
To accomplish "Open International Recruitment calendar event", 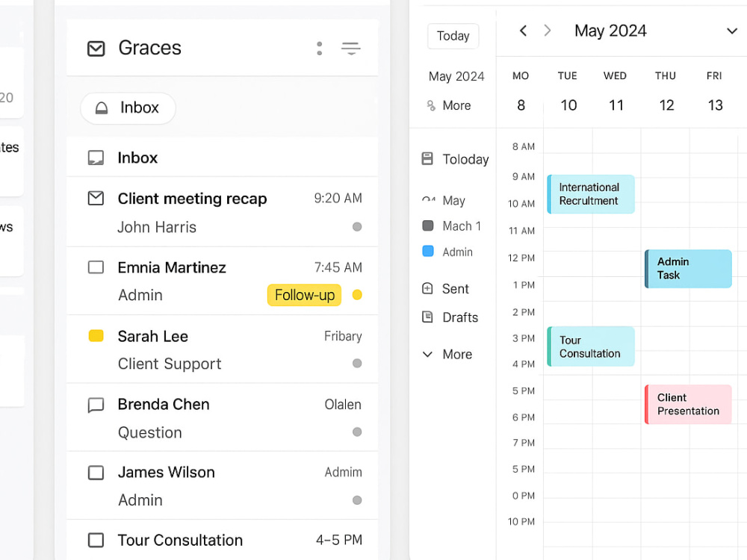I will click(x=591, y=194).
